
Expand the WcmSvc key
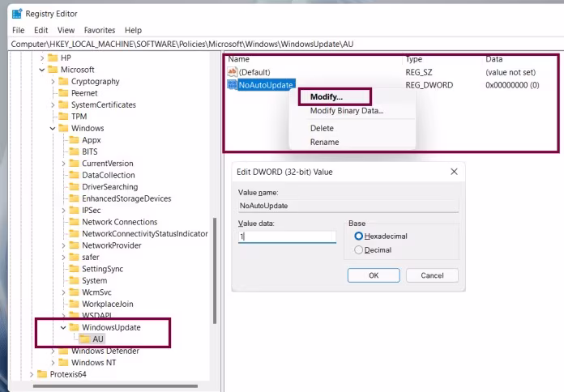click(64, 292)
